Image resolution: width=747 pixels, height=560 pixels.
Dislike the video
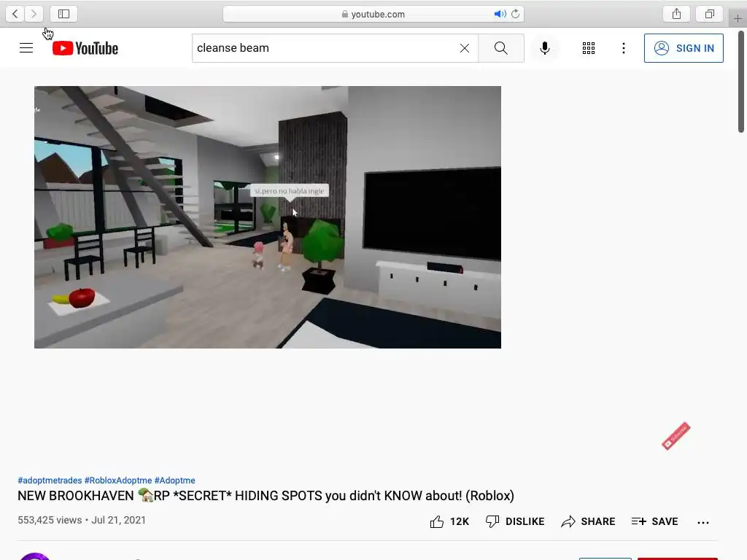[x=514, y=521]
